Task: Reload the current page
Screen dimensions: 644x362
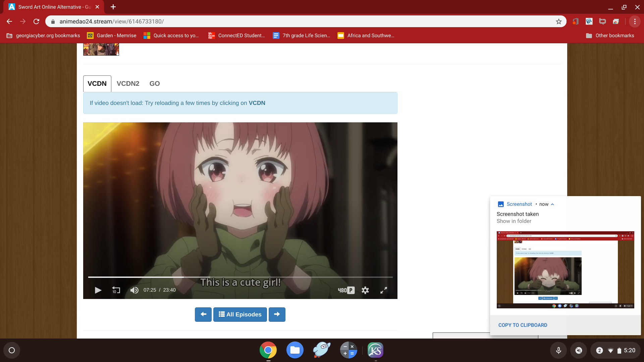Action: pos(36,21)
